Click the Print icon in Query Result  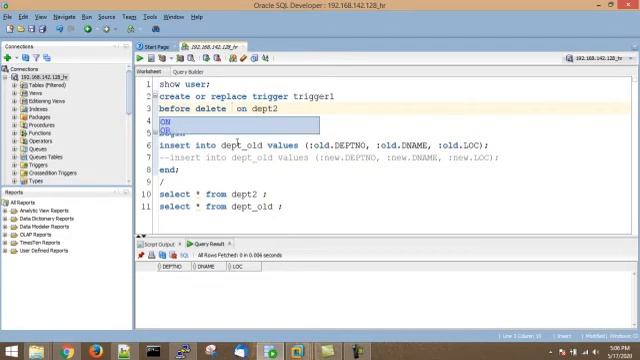(x=152, y=255)
